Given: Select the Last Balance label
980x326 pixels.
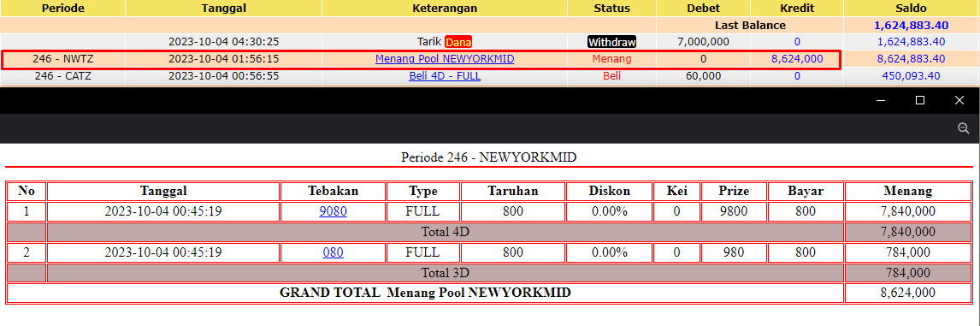Looking at the screenshot, I should pyautogui.click(x=750, y=25).
